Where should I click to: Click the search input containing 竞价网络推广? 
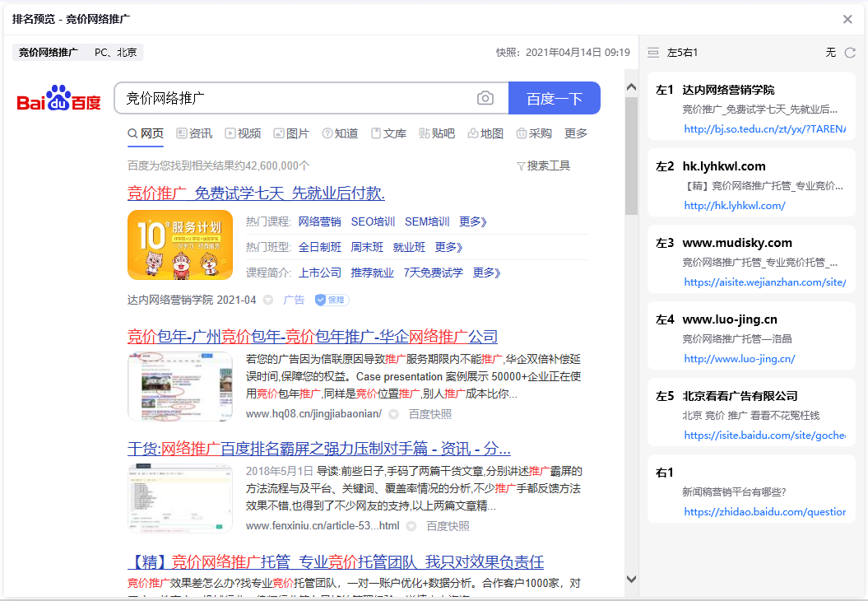tap(311, 98)
